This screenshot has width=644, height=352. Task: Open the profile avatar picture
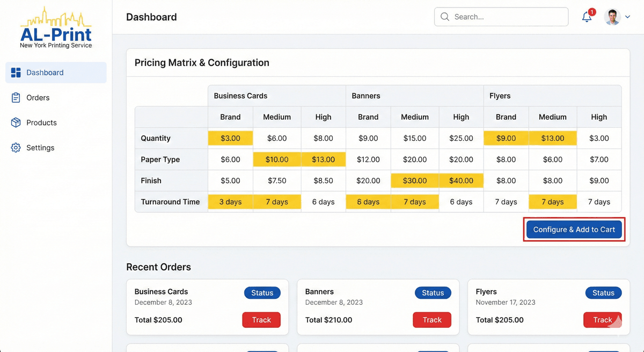coord(612,17)
